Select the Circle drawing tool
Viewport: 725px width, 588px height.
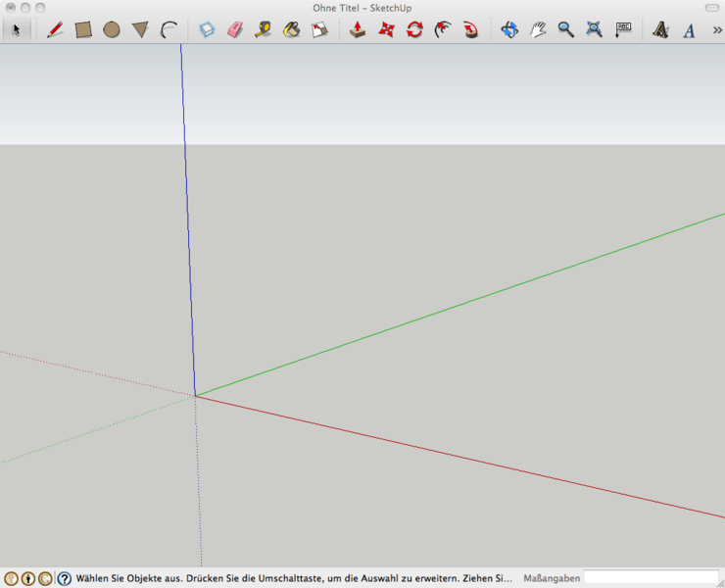pyautogui.click(x=112, y=29)
